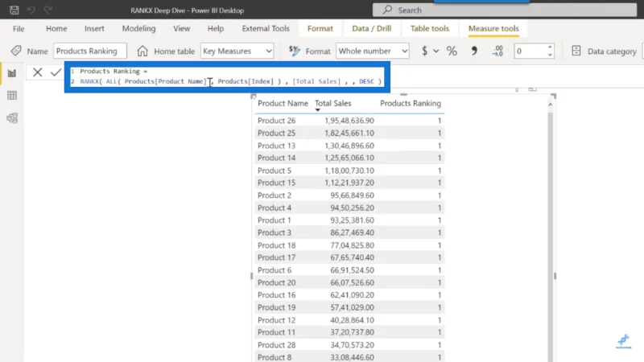Select the Product 12 cell
Screen dimensions: 644x362
[276, 320]
